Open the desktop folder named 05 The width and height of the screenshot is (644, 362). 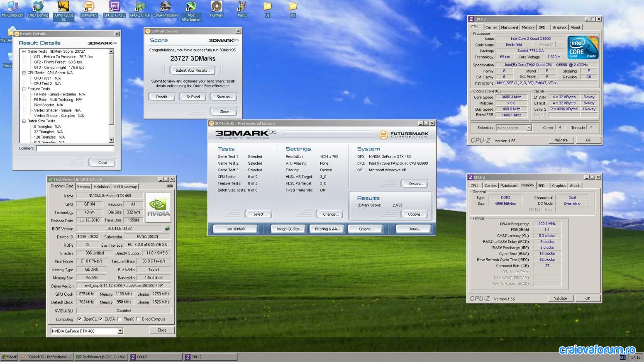click(293, 9)
